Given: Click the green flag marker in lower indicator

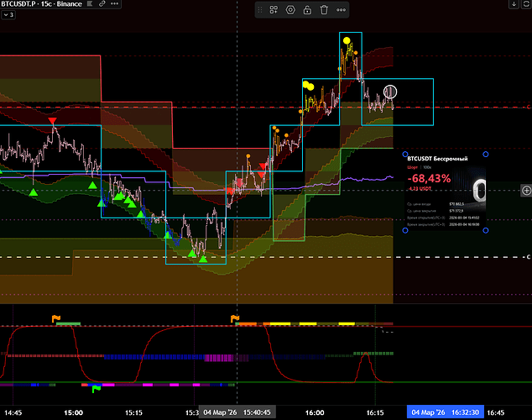Looking at the screenshot, I should tap(96, 388).
